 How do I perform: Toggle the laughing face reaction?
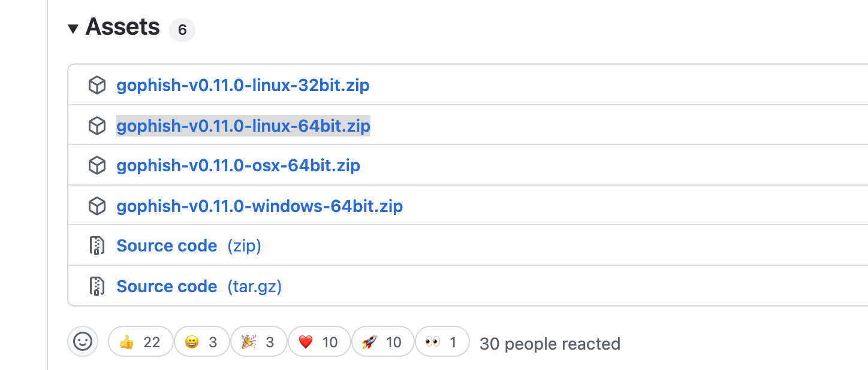click(201, 342)
